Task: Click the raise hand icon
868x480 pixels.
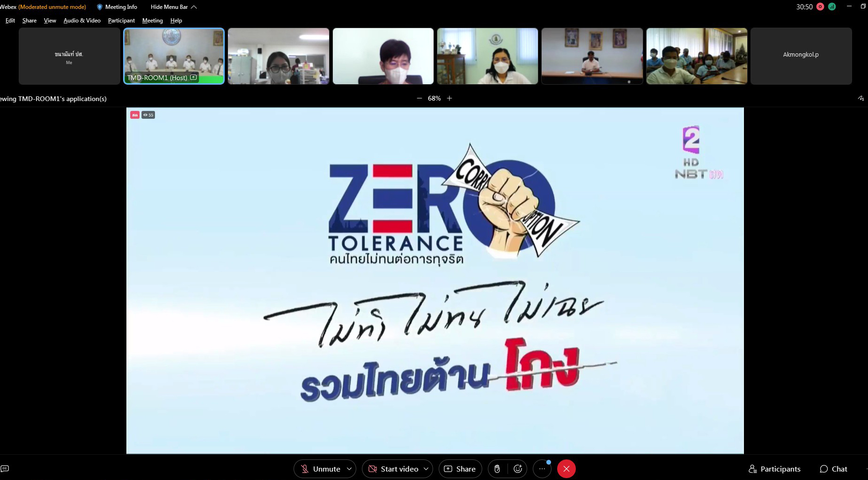Action: (x=497, y=469)
